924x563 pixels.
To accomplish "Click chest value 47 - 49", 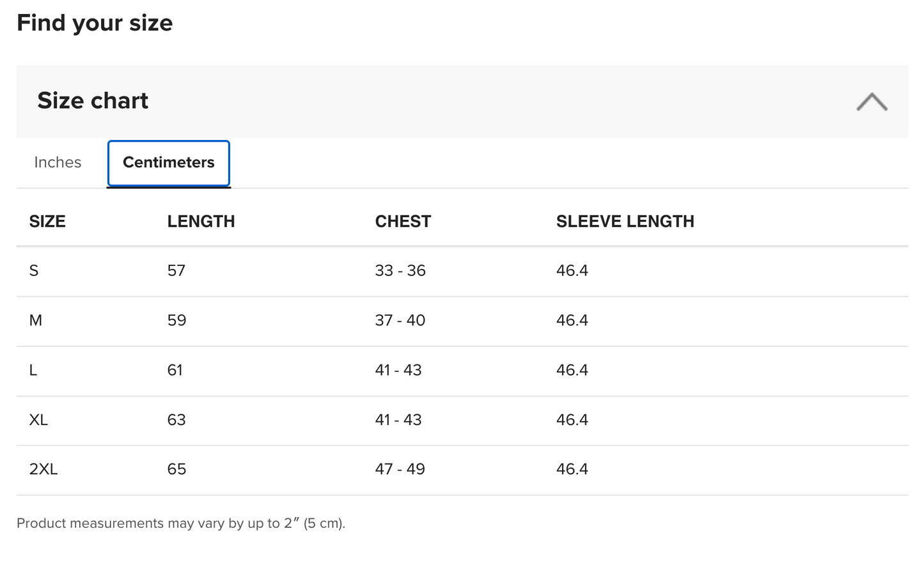I will click(x=400, y=469).
